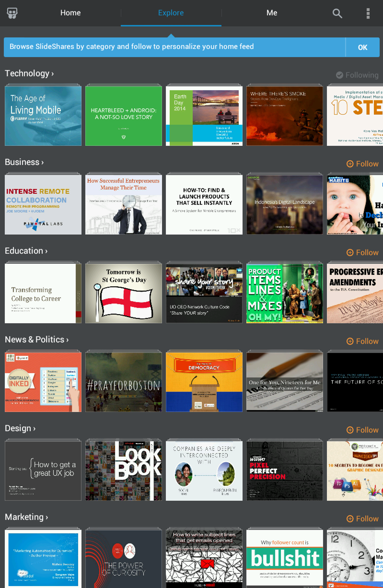
Task: Open Pixel Perfect Precision slideshow
Action: tap(285, 470)
